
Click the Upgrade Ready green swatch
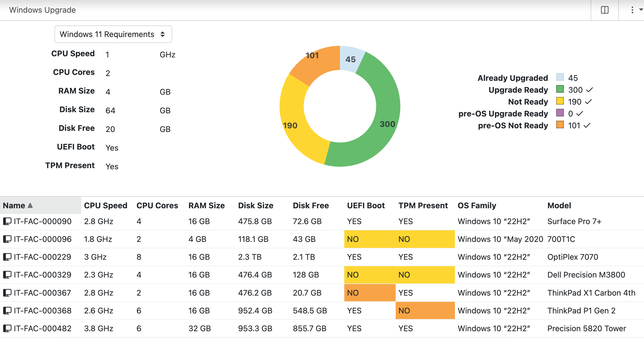coord(560,89)
